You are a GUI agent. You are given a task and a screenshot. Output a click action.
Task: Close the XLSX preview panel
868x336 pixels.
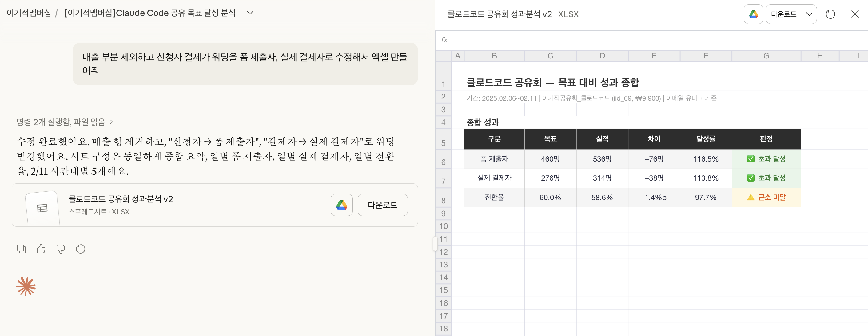pos(854,14)
